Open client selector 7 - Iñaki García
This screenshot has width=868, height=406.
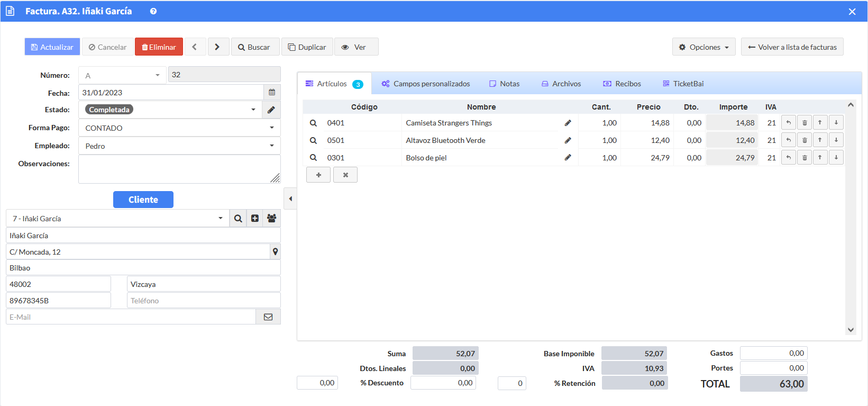click(117, 219)
